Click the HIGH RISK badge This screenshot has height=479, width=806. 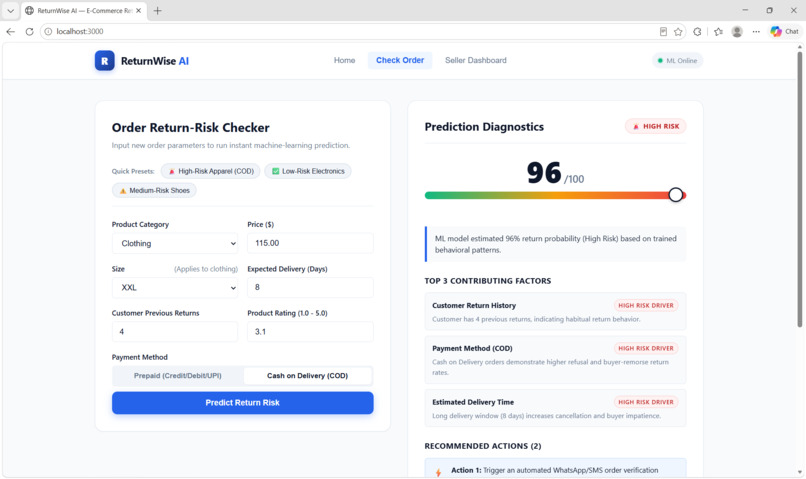point(655,126)
